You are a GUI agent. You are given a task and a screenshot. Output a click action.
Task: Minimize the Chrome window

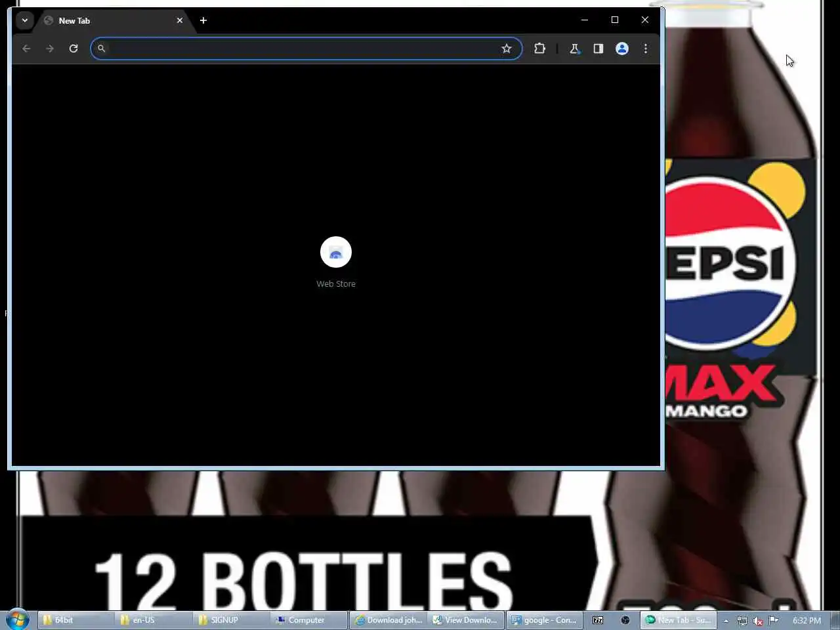point(584,20)
